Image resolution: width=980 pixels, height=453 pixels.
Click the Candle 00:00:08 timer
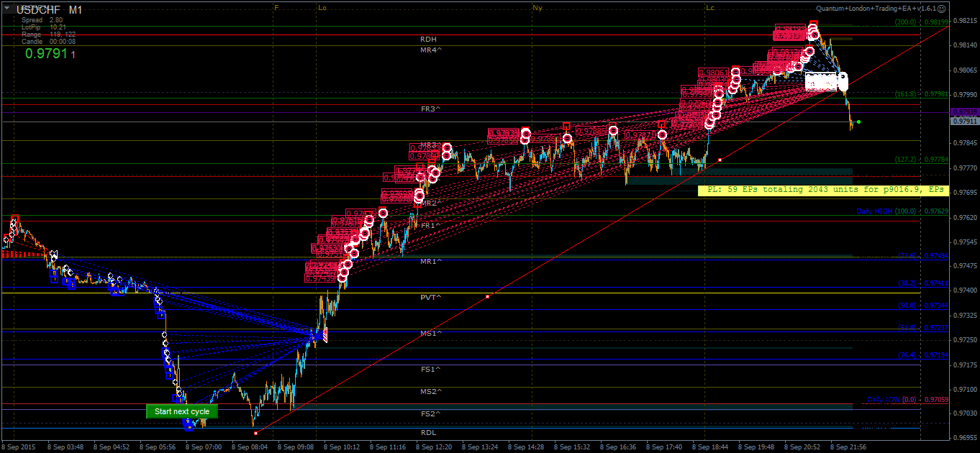point(48,42)
